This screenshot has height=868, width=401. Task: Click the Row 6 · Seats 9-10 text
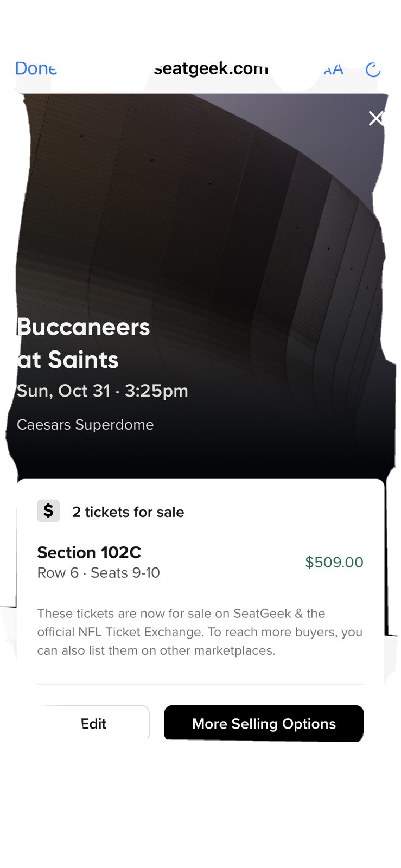click(98, 573)
